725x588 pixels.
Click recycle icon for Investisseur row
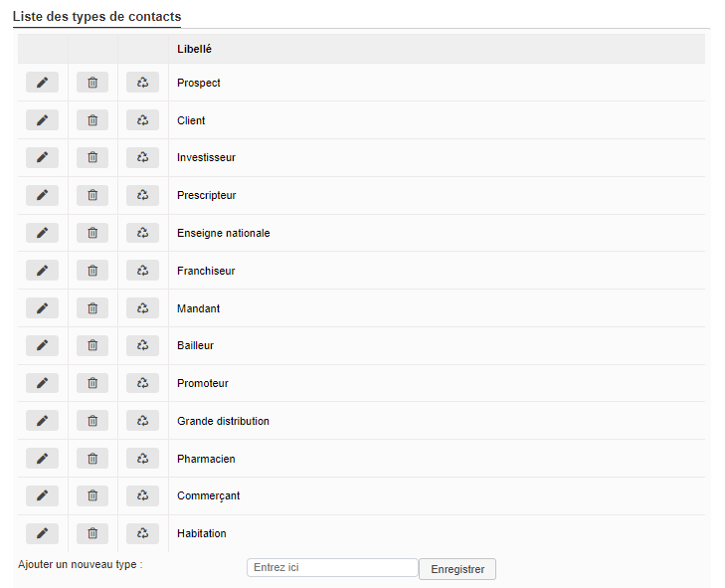click(142, 157)
